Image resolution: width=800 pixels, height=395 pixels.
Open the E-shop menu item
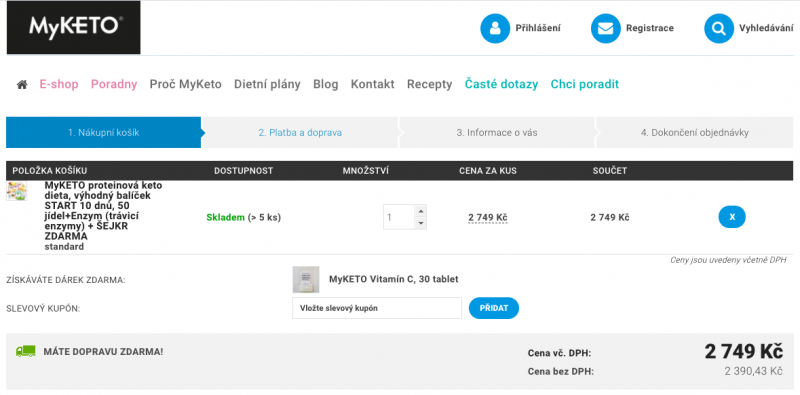tap(59, 84)
